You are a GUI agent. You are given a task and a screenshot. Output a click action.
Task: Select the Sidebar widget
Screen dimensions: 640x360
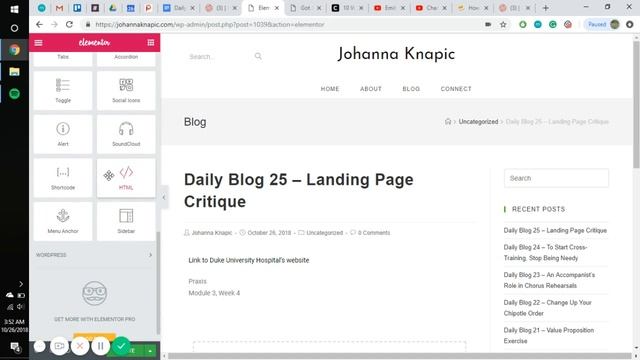[x=126, y=221]
